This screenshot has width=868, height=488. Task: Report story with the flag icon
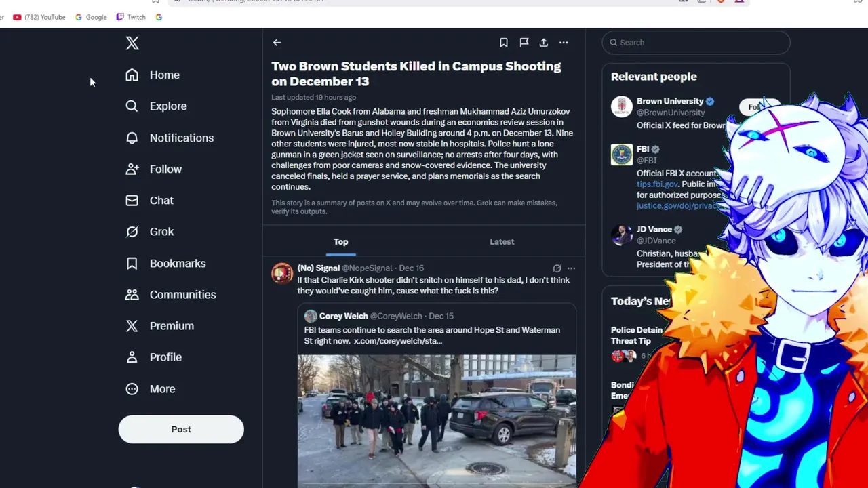pos(524,43)
